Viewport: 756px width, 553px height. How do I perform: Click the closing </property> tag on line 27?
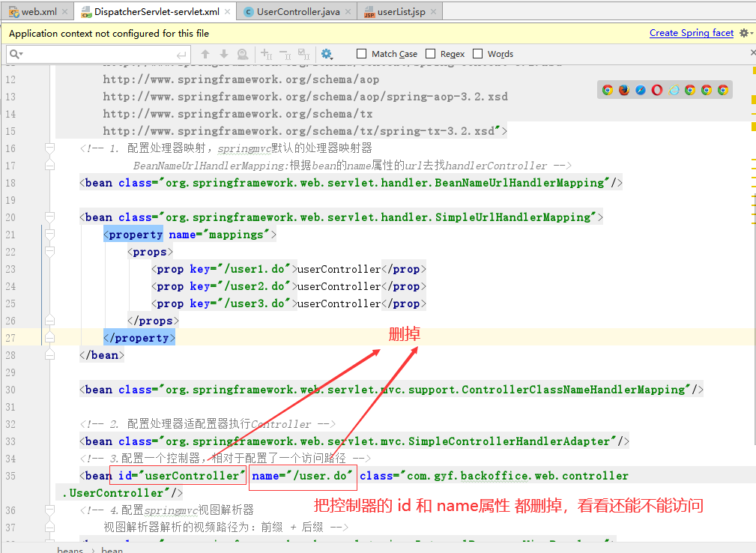point(139,338)
